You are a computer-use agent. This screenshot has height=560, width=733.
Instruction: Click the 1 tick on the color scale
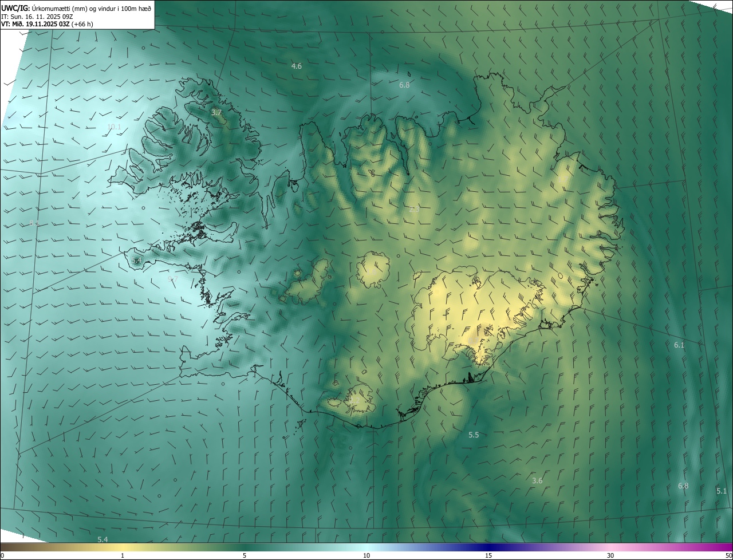(123, 556)
